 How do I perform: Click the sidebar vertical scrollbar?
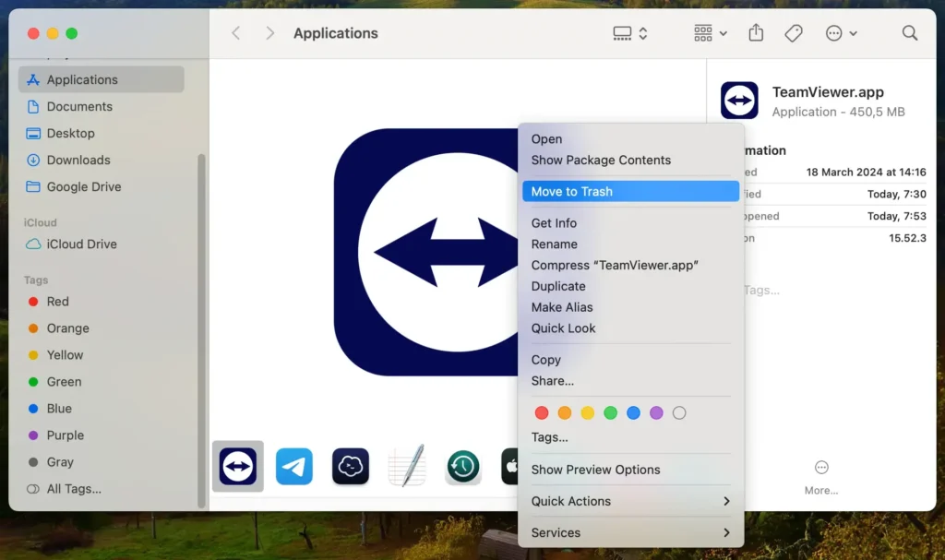(201, 330)
